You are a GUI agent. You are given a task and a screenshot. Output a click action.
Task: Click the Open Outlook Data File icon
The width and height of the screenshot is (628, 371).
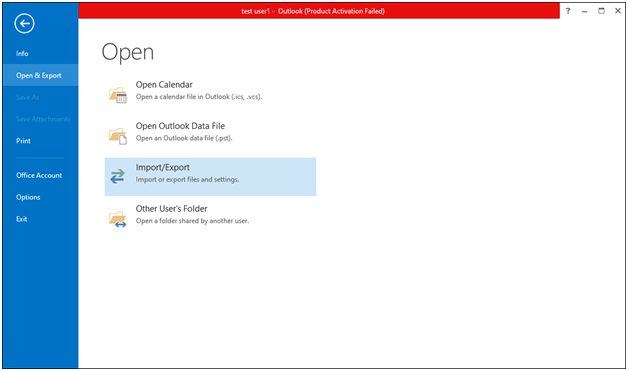click(x=118, y=136)
